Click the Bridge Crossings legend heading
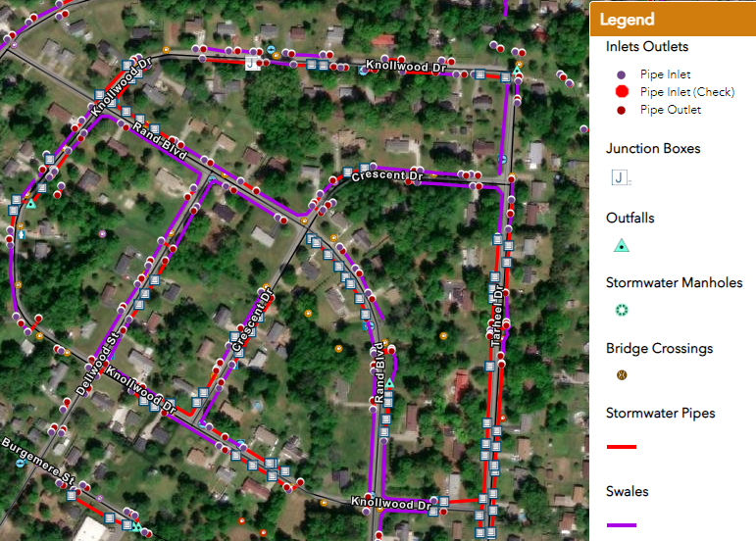This screenshot has width=756, height=541. coord(659,348)
